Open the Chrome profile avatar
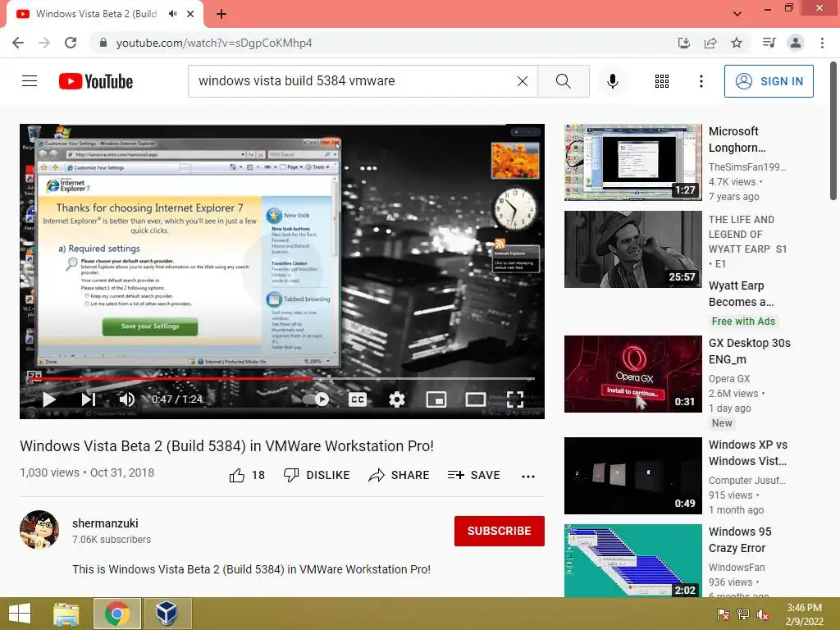 point(796,43)
